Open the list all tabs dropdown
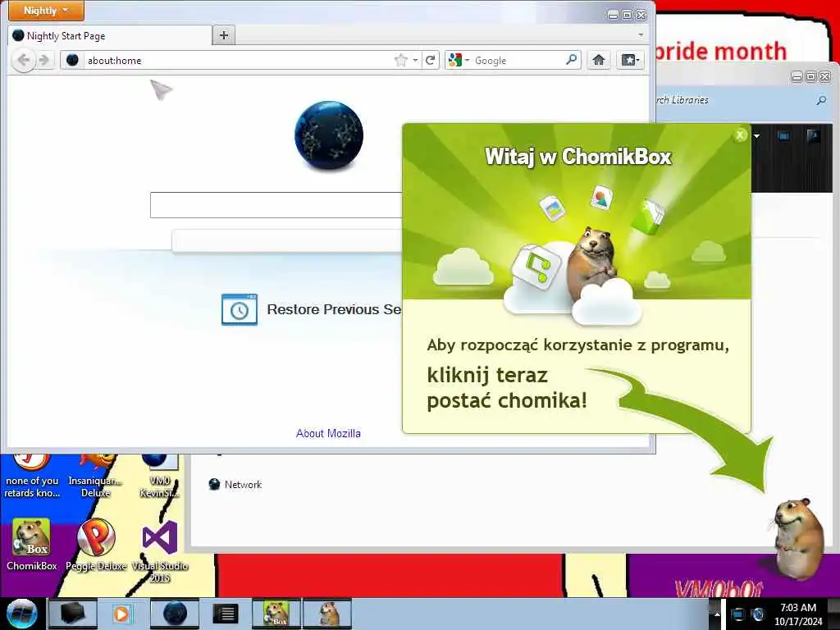This screenshot has width=840, height=630. (x=641, y=35)
